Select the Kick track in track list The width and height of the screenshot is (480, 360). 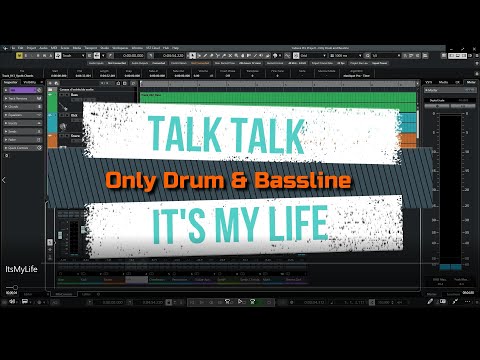pos(74,115)
